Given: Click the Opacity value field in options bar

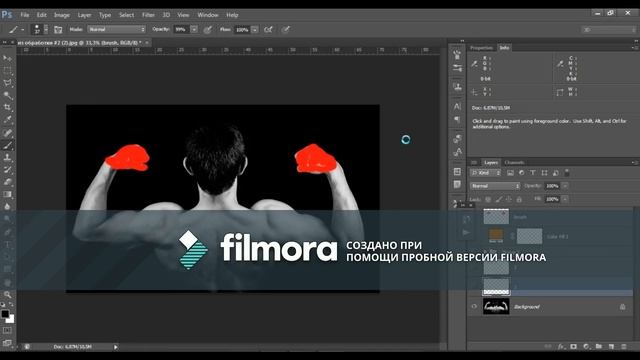Looking at the screenshot, I should 180,29.
